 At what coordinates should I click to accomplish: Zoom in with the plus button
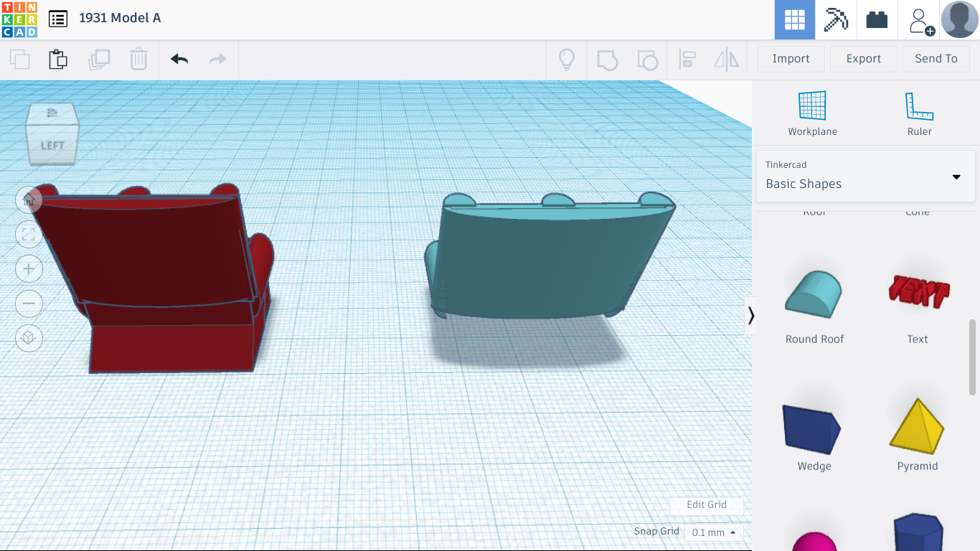coord(29,269)
